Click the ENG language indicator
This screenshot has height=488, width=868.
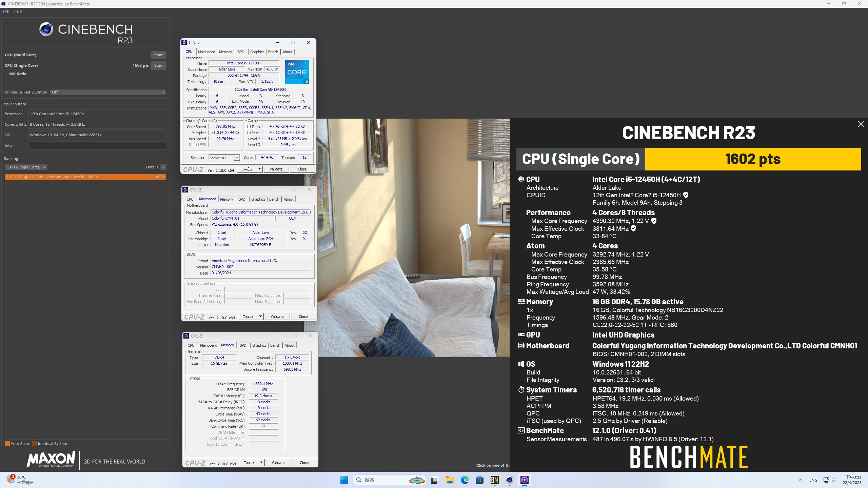[813, 480]
